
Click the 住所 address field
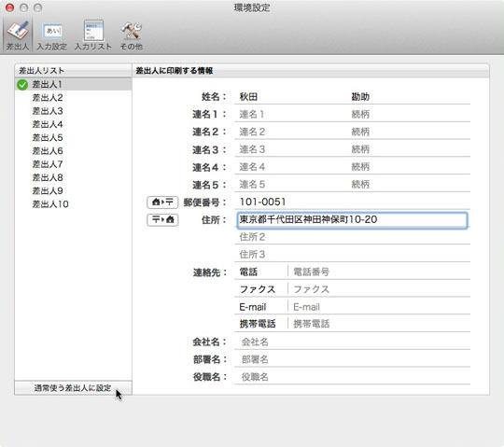(x=352, y=220)
